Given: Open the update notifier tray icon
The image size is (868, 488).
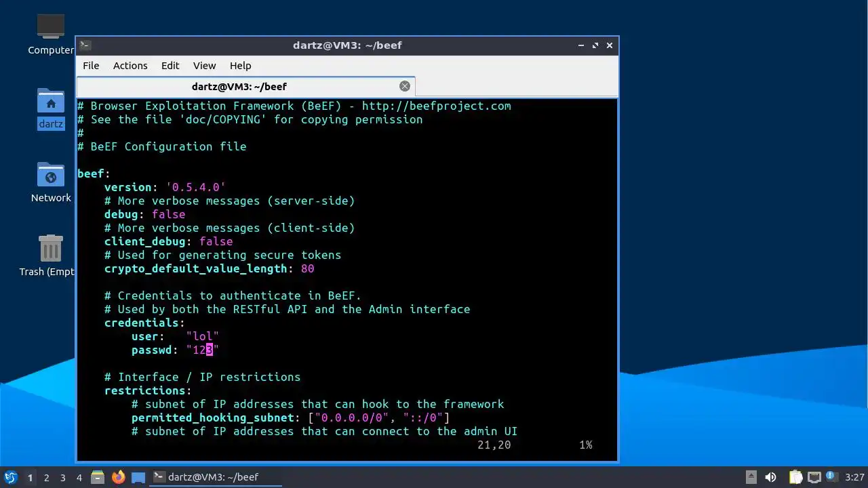Looking at the screenshot, I should pyautogui.click(x=831, y=477).
